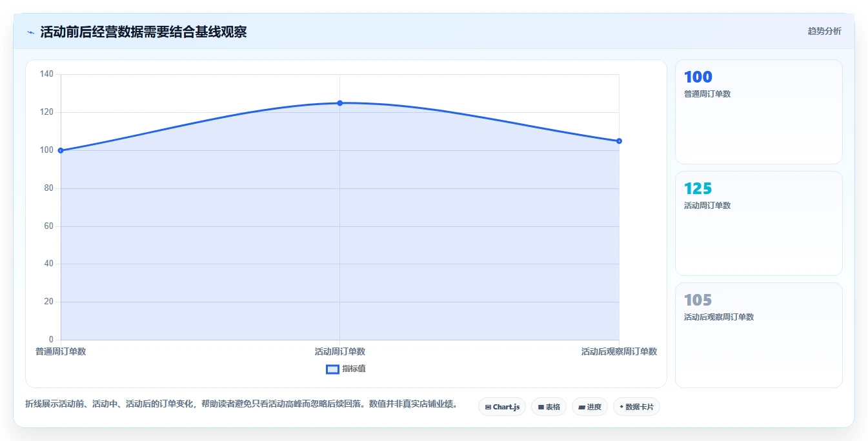Click the trend icon beside the title
Screen dimensions: 868x441
point(30,32)
